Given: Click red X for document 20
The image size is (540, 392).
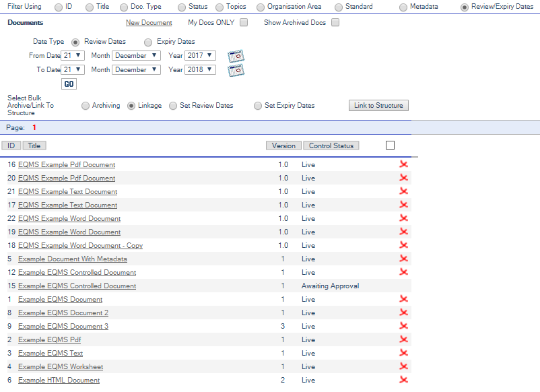Looking at the screenshot, I should [x=403, y=177].
